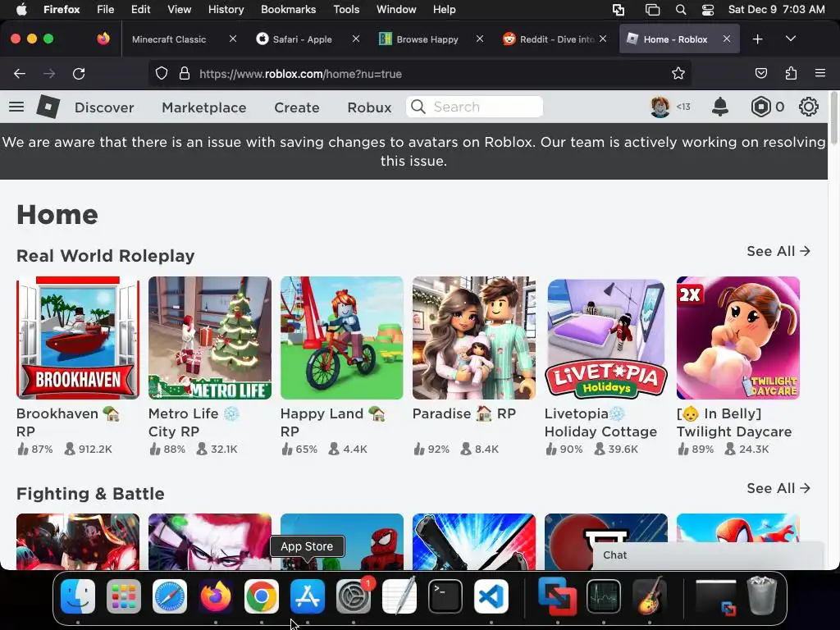Open macOS Spotlight search

coord(681,10)
